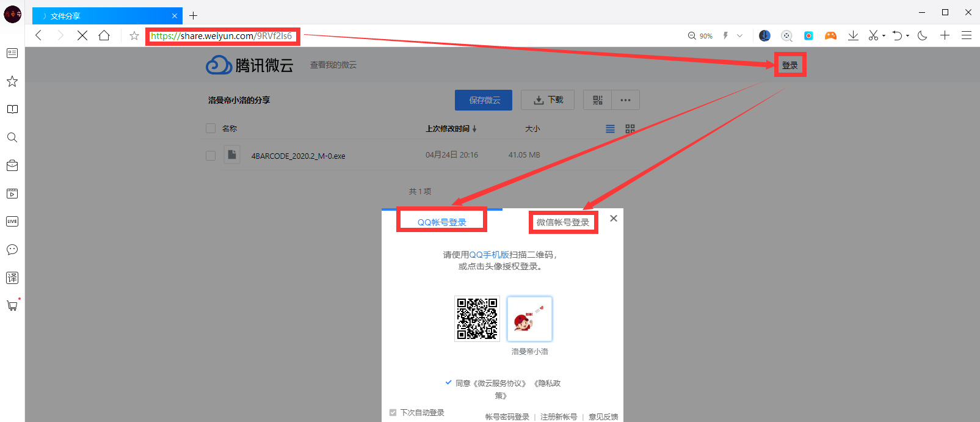Click the browser back arrow

[x=38, y=35]
